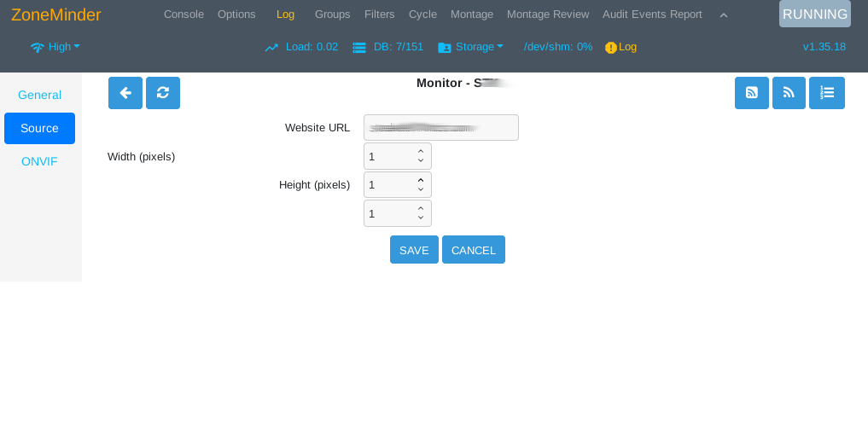Refresh the monitor page with circular arrows

click(163, 93)
